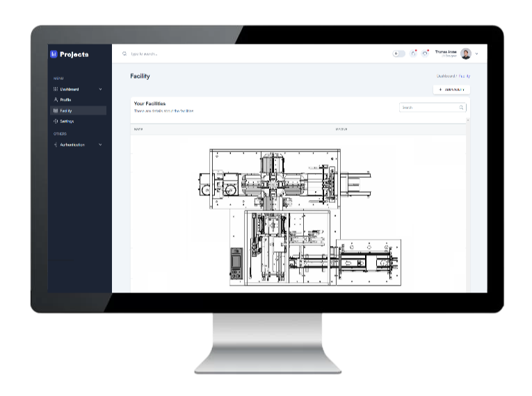Viewport: 532px width, 396px height.
Task: Click the Settings gear icon in sidebar
Action: (x=56, y=121)
